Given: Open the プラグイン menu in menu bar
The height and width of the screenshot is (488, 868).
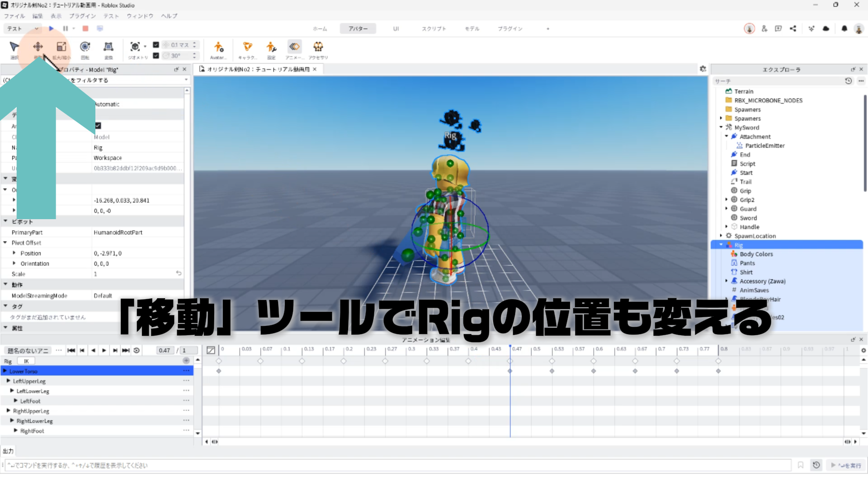Looking at the screenshot, I should pos(82,16).
